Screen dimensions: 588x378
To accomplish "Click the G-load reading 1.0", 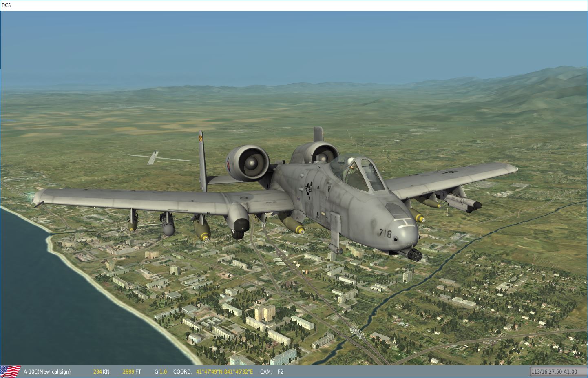I will tap(163, 371).
